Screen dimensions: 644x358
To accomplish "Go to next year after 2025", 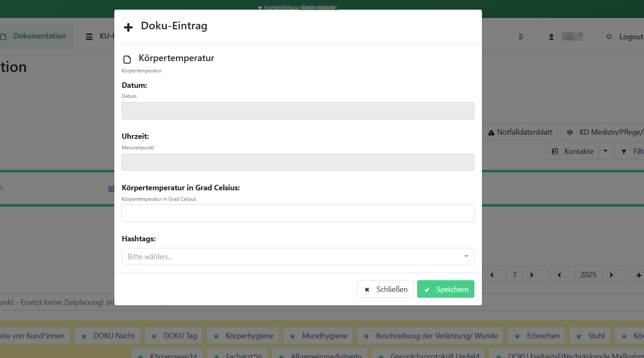I will [611, 275].
